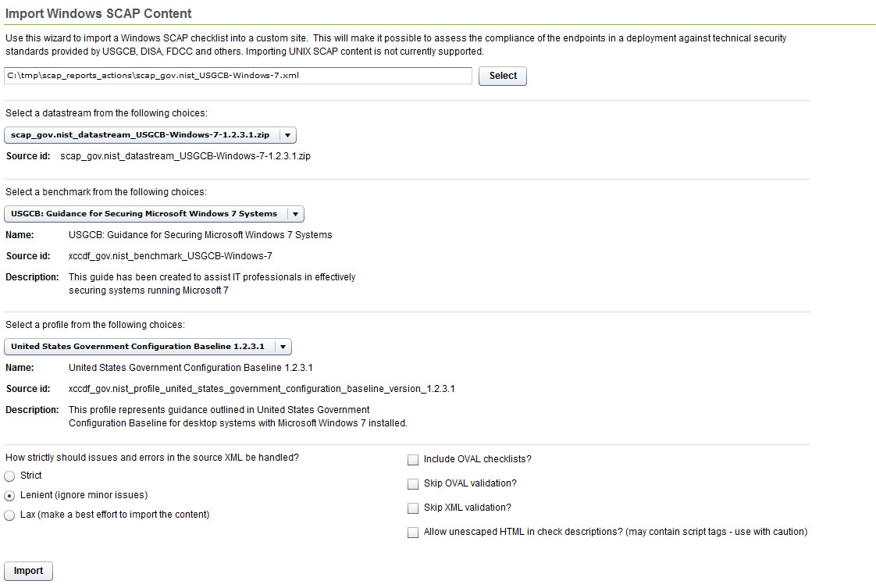The image size is (876, 588).
Task: Click the Import Windows SCAP Content heading
Action: click(98, 14)
